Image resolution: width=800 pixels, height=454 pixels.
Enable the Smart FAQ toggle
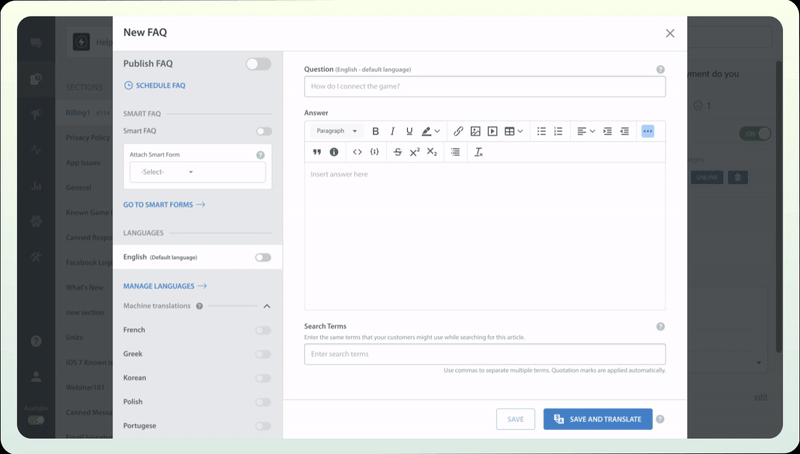[263, 131]
